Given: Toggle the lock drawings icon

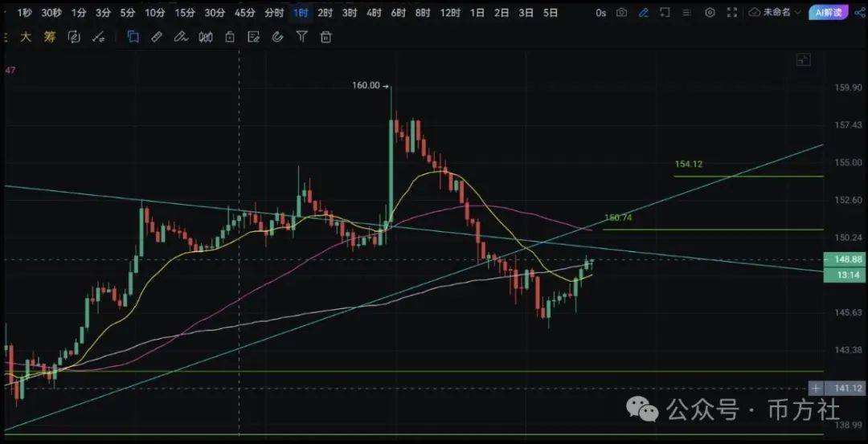Looking at the screenshot, I should (x=230, y=37).
